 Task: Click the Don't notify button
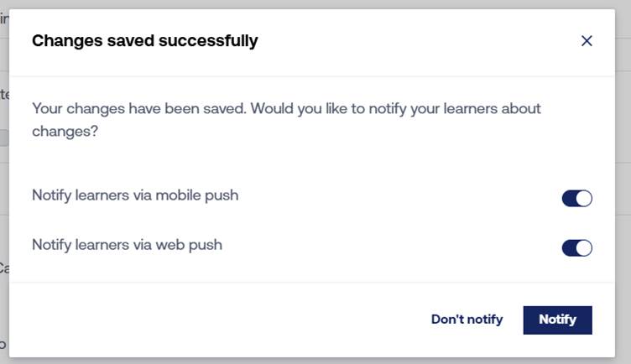click(x=467, y=320)
